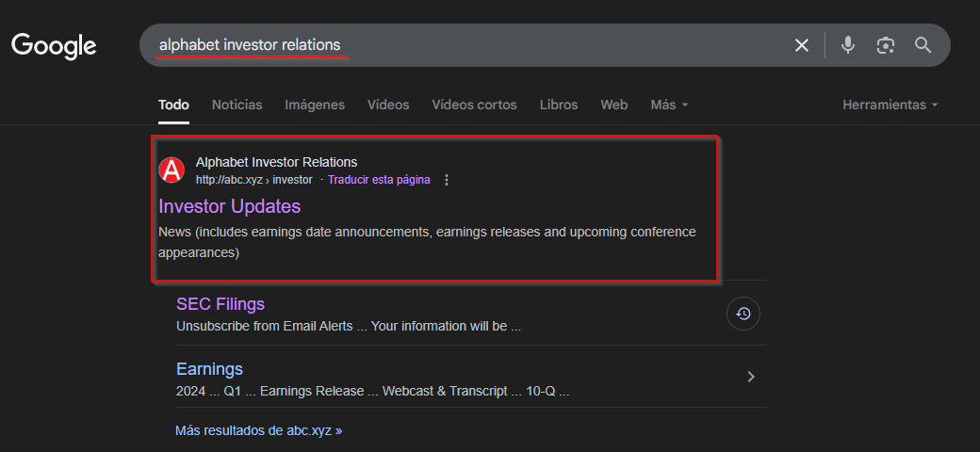Viewport: 980px width, 452px height.
Task: Open the Herramientas dropdown
Action: tap(890, 105)
